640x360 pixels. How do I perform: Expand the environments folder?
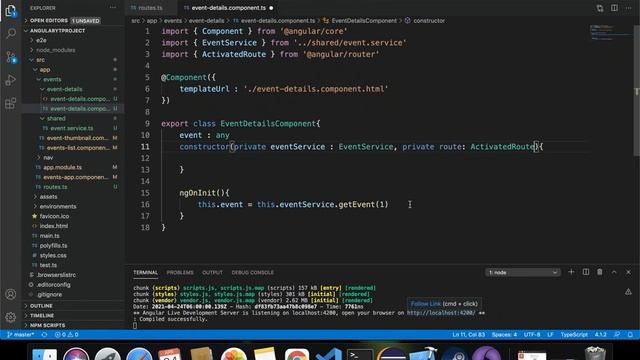pos(73,207)
